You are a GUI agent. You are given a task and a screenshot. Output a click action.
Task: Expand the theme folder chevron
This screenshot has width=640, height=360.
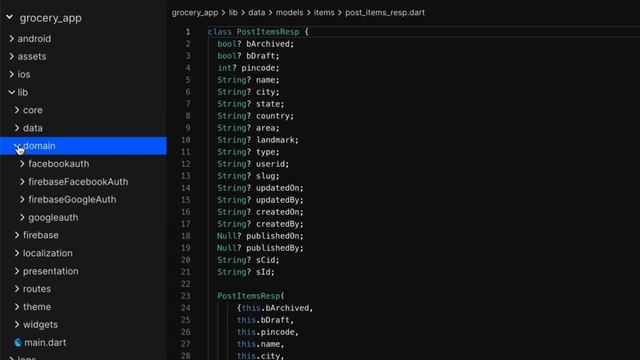tap(17, 307)
